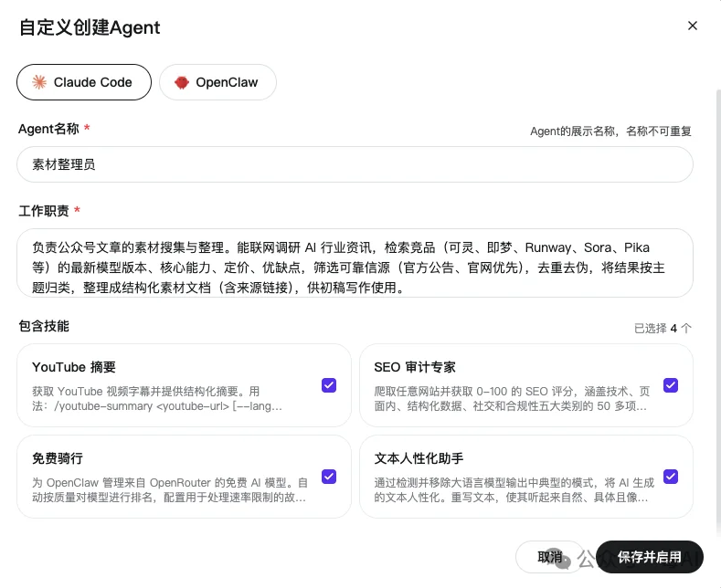Click the 工作职责 field label

pos(44,211)
